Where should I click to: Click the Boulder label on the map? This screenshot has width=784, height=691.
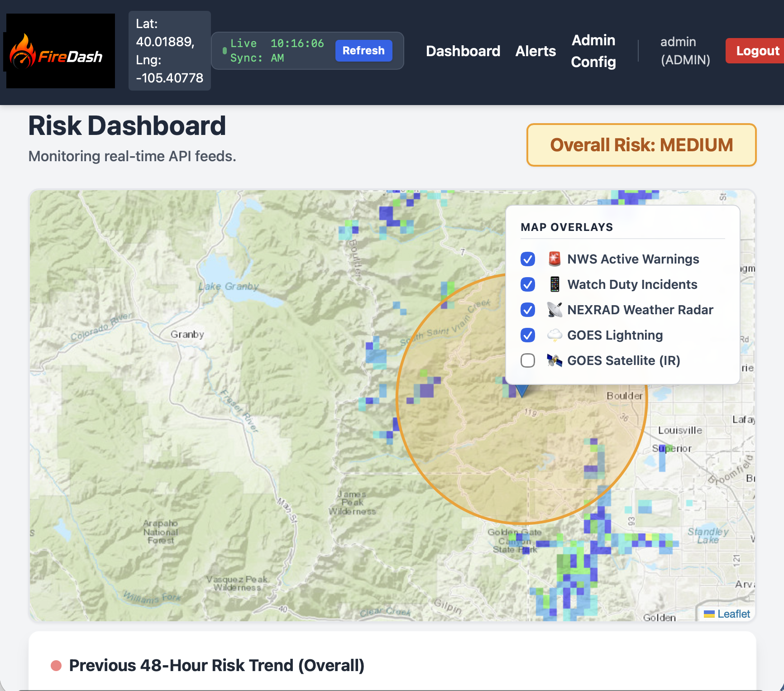point(625,396)
